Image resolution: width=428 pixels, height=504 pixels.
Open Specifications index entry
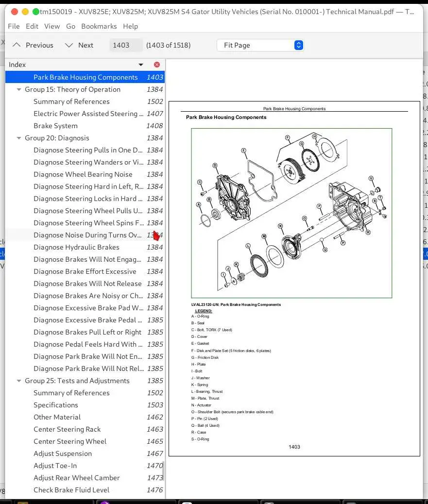pyautogui.click(x=85, y=405)
